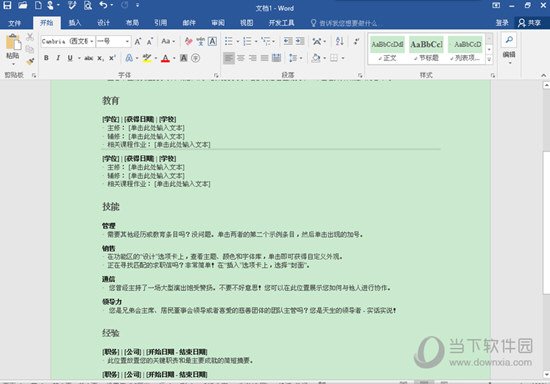Viewport: 550px width, 384px height.
Task: Toggle Justify paragraph alignment
Action: coord(264,58)
